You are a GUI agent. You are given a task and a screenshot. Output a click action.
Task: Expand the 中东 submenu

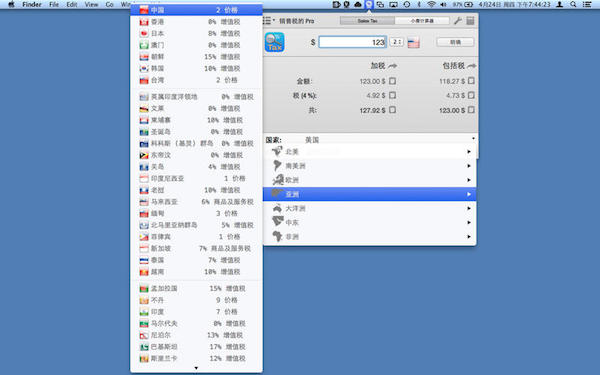tap(370, 223)
